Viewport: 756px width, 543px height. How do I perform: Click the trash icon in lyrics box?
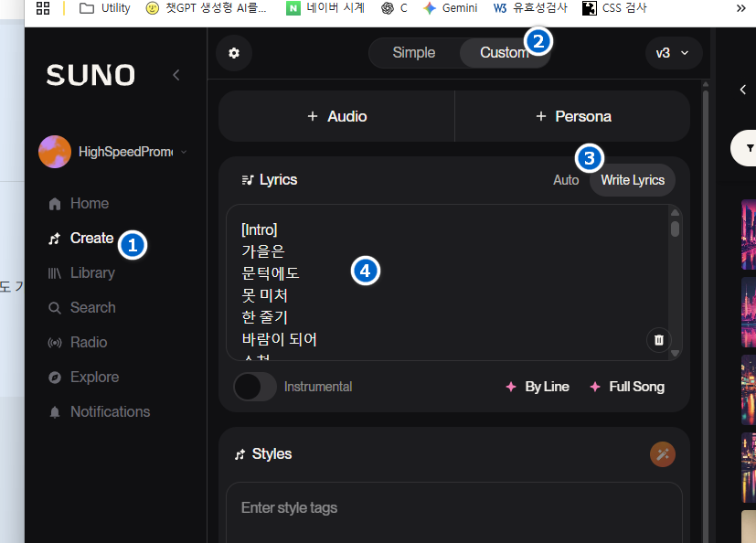click(x=657, y=340)
